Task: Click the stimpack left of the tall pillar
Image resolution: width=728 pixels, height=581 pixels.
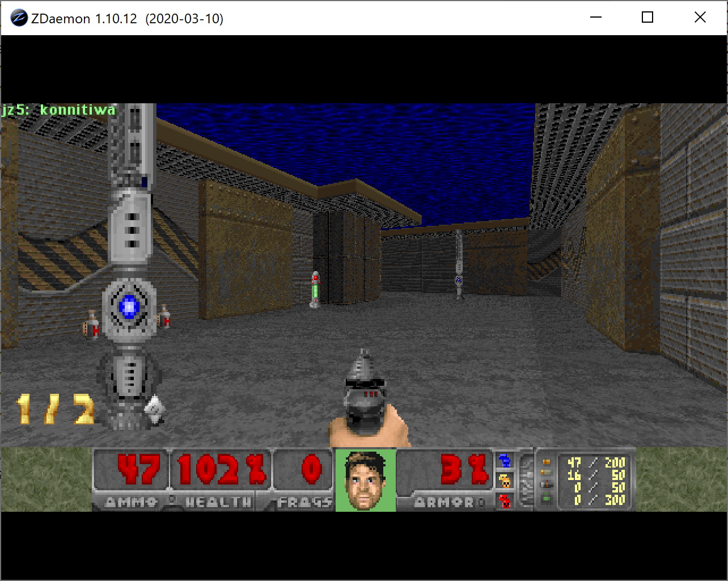Action: pos(92,325)
